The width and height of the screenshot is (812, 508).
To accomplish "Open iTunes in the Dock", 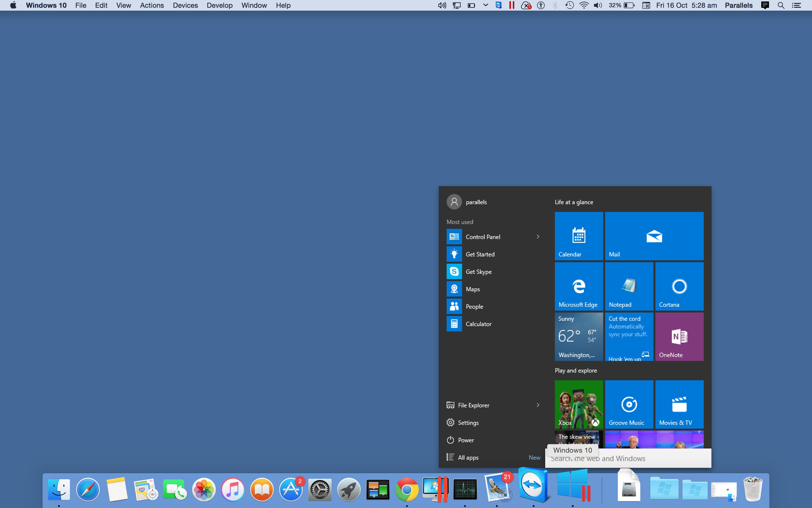I will [233, 489].
